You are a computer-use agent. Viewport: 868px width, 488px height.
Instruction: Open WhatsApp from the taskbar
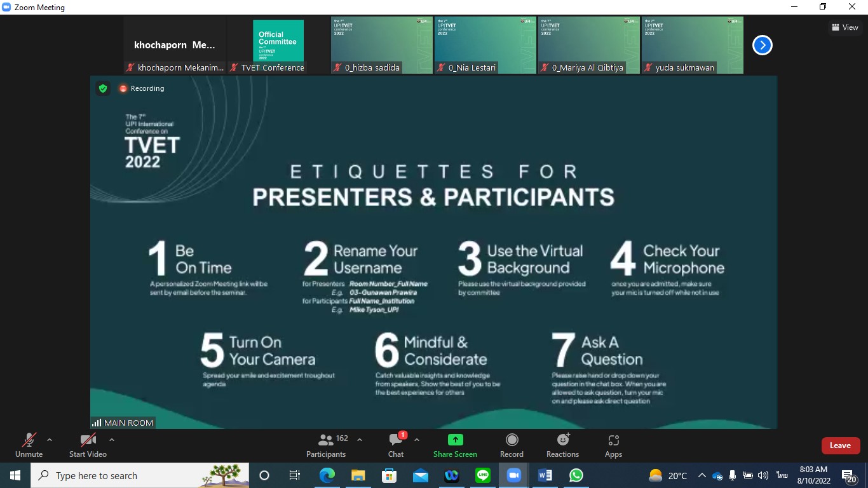tap(576, 475)
